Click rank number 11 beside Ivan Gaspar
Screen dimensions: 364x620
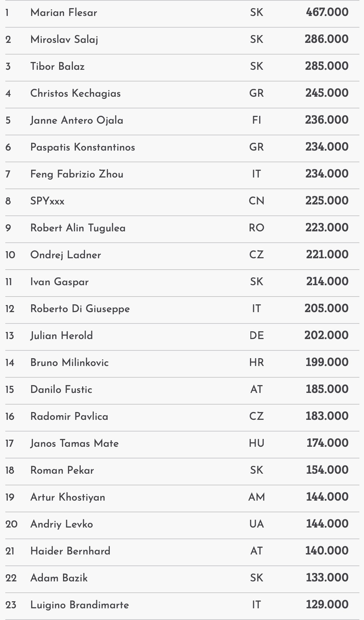coord(9,282)
